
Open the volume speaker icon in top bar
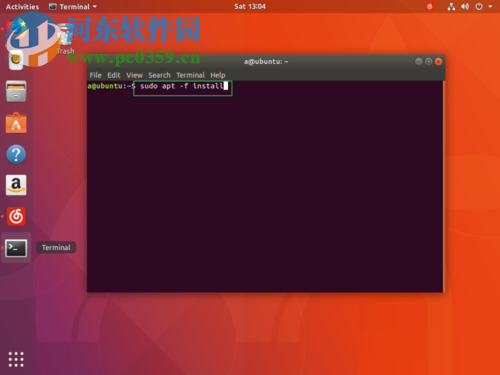465,6
